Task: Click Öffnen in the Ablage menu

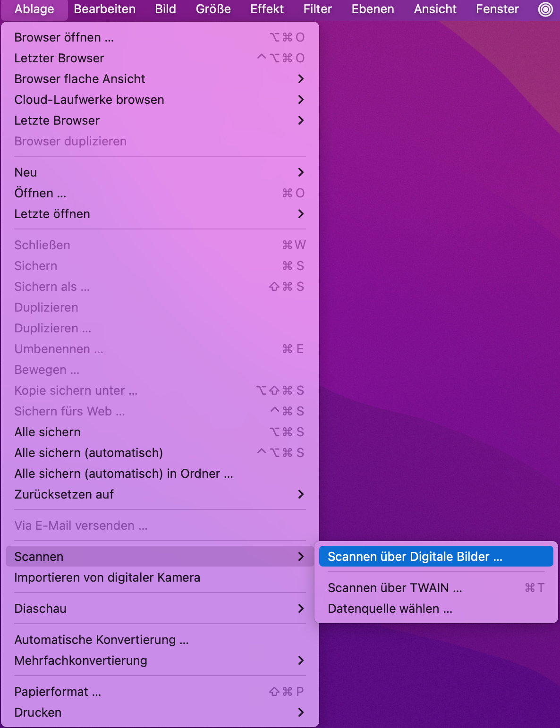Action: click(x=41, y=193)
